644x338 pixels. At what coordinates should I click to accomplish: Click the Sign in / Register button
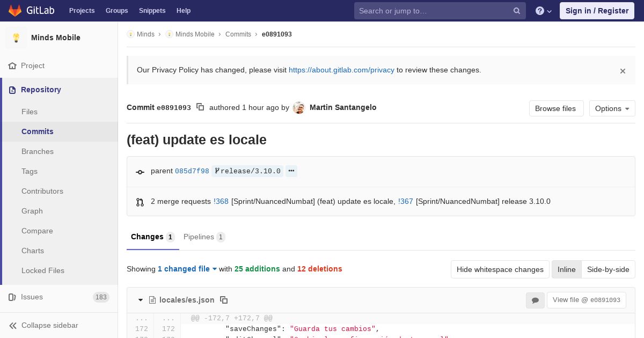click(x=597, y=11)
